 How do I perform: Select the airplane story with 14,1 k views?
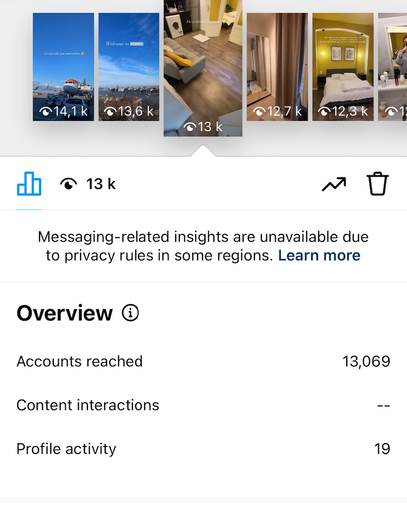(x=63, y=67)
